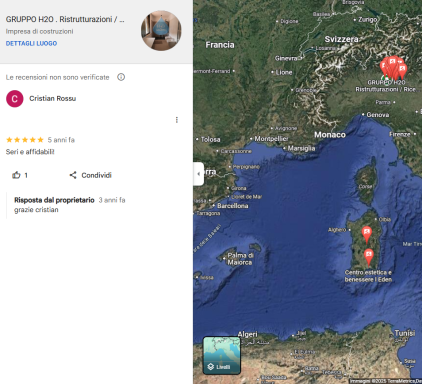Click the info icon beside unverified reviews notice
This screenshot has height=384, width=422.
click(x=121, y=77)
